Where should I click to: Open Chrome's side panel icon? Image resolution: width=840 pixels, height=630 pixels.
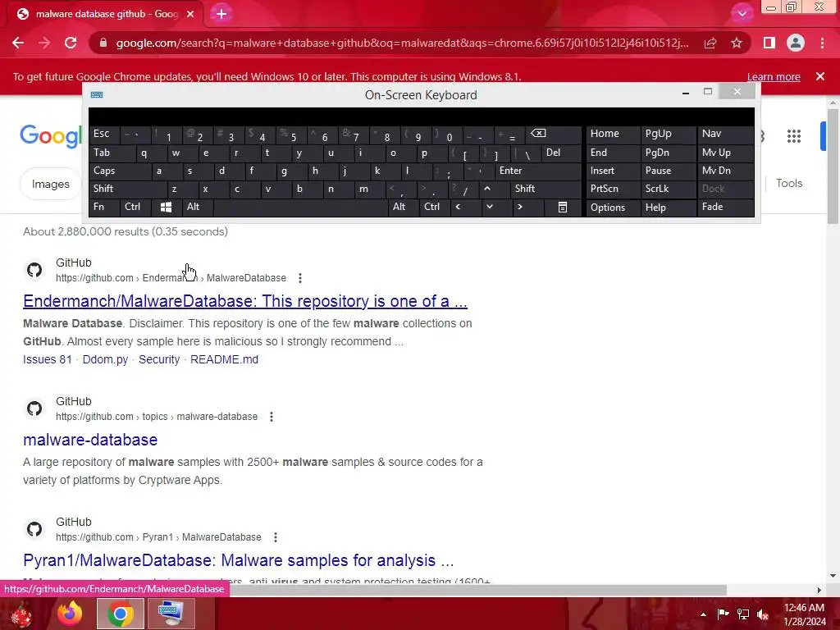769,43
